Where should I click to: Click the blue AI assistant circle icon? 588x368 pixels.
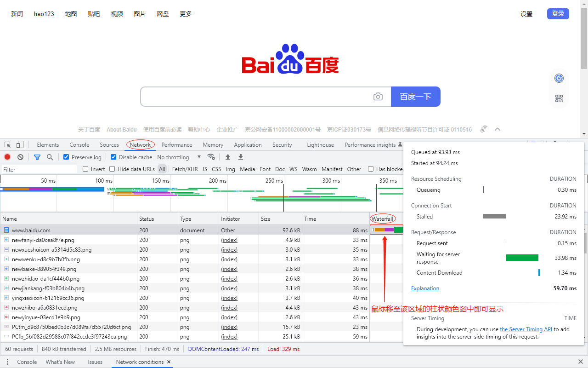[x=559, y=78]
